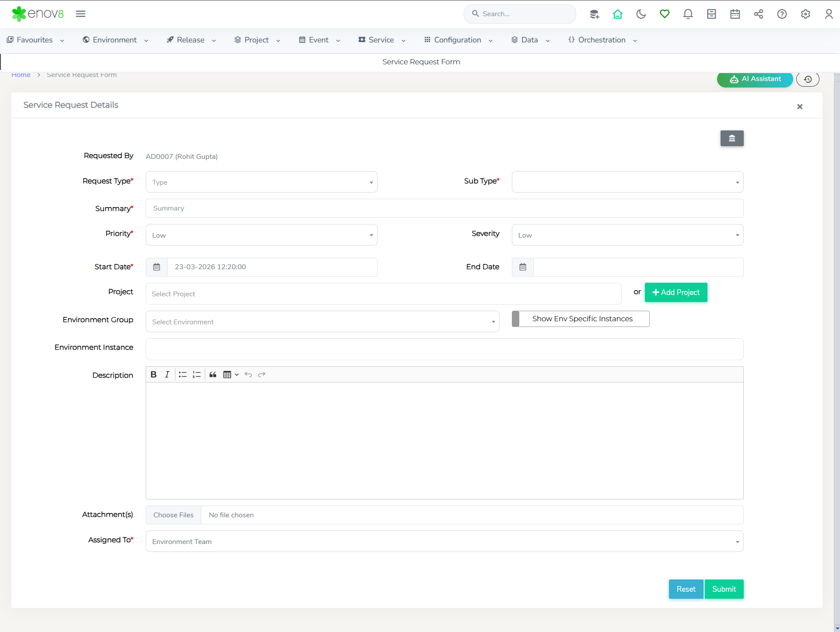This screenshot has width=840, height=632.
Task: Open the Environment menu
Action: [115, 40]
